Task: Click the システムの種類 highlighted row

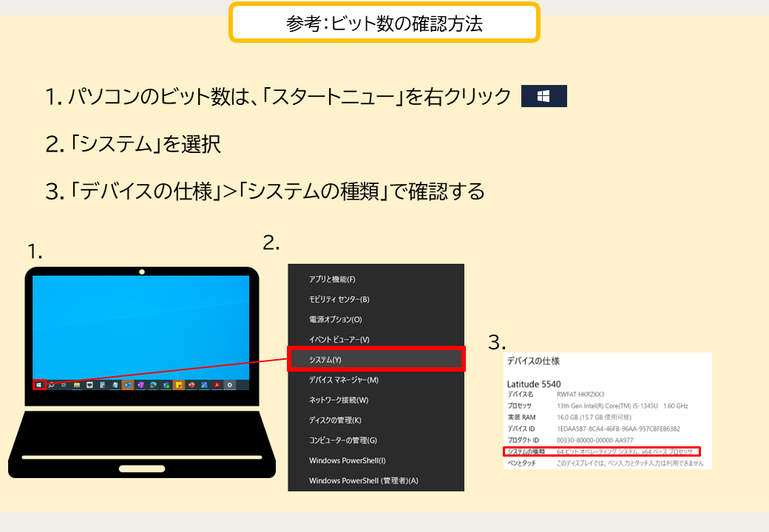Action: (602, 451)
